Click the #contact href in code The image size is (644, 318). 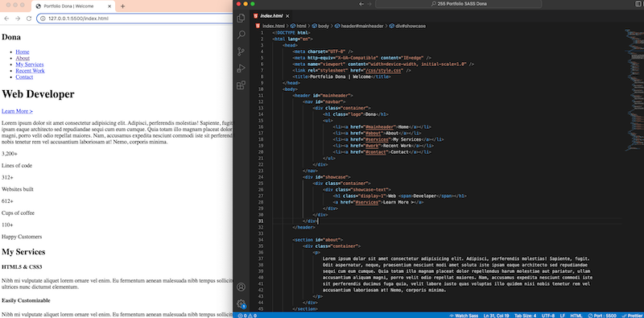click(x=376, y=151)
